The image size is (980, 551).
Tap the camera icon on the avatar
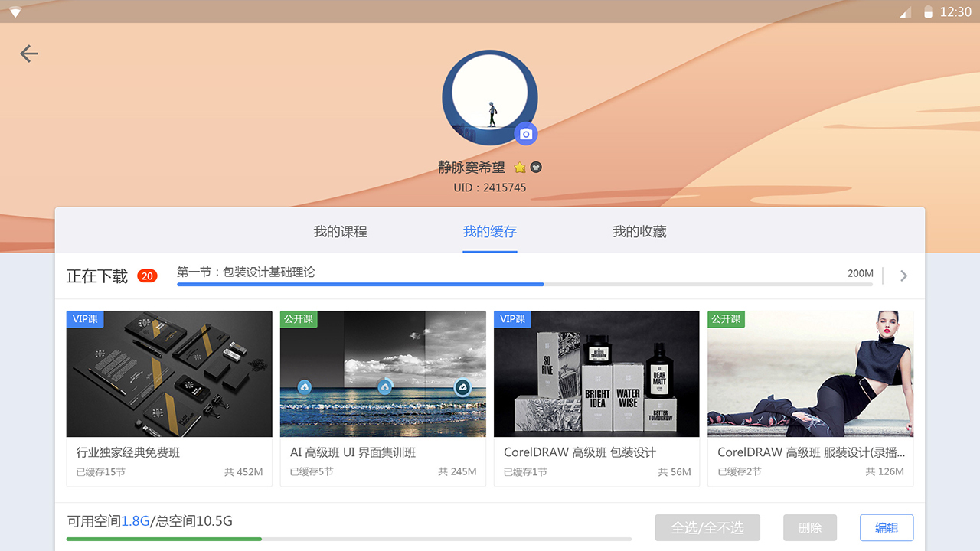coord(526,134)
